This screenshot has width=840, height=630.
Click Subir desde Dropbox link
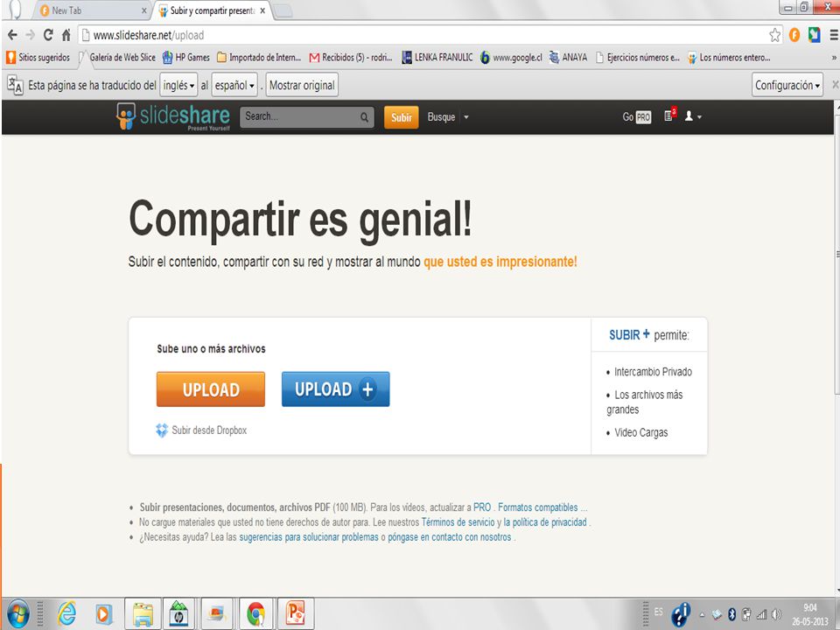209,430
